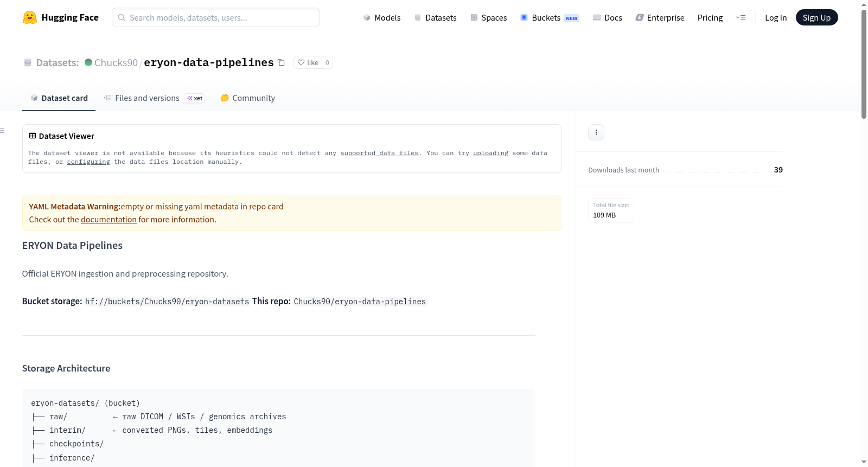Viewport: 868px width, 467px height.
Task: Click the inference/ line in storage tree
Action: [63, 458]
